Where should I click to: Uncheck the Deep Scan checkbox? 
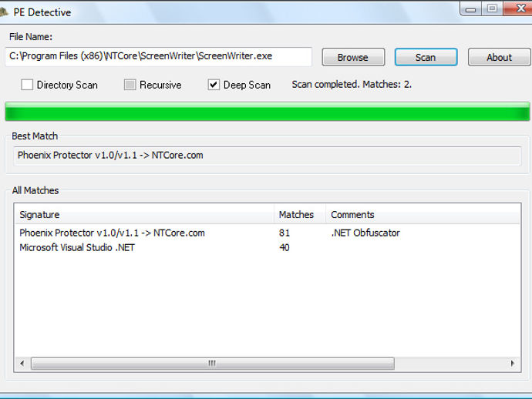pyautogui.click(x=214, y=85)
